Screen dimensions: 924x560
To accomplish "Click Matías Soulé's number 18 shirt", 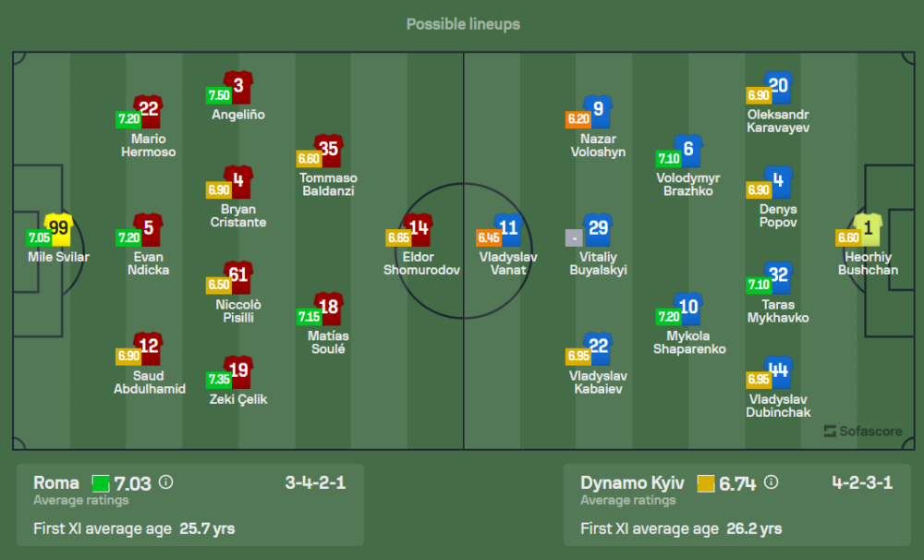I will (328, 308).
